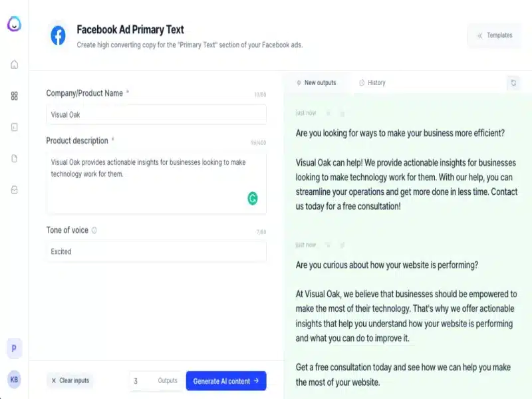
Task: Click the second icon beside the first just now
Action: (342, 114)
